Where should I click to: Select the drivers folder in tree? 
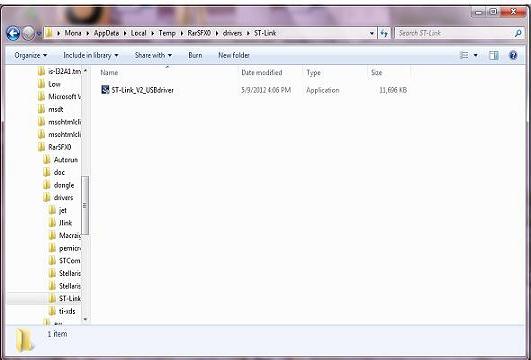(63, 197)
